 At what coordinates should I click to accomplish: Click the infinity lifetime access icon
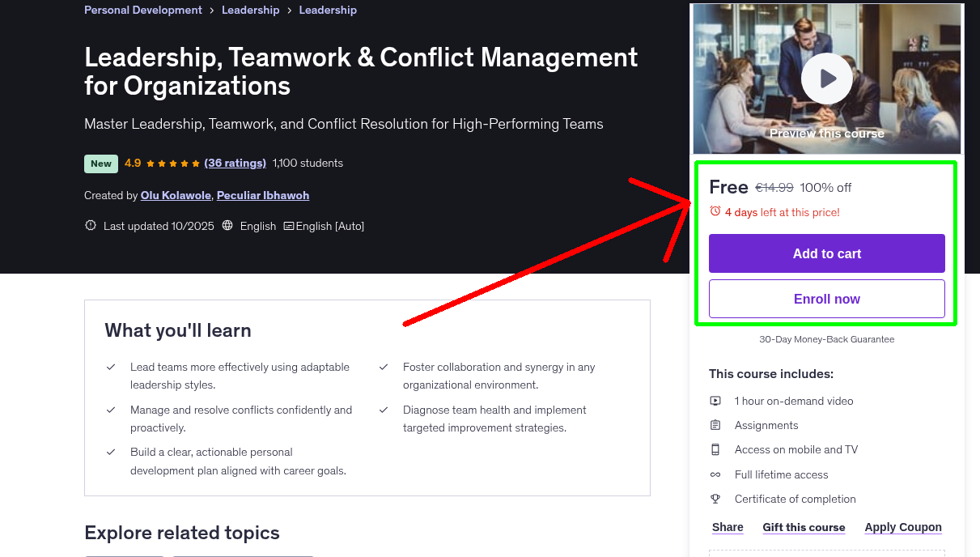pyautogui.click(x=715, y=474)
